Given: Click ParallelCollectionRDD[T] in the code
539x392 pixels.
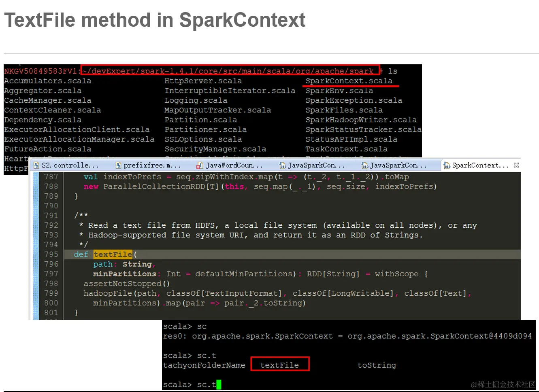Looking at the screenshot, I should (161, 186).
